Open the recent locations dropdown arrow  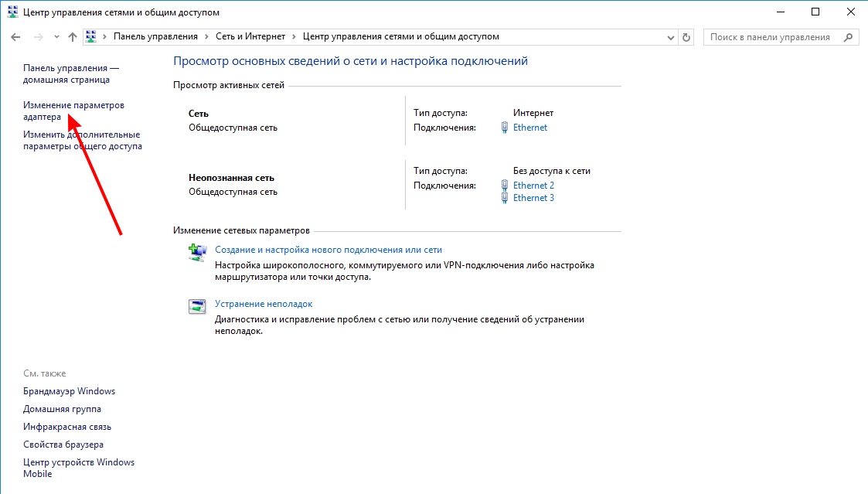[x=56, y=37]
